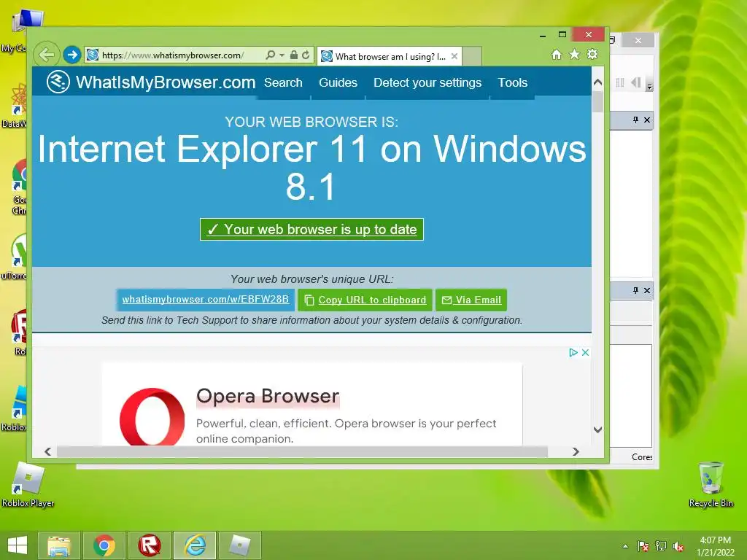Open the Favorites star icon
The width and height of the screenshot is (747, 560).
pyautogui.click(x=575, y=54)
